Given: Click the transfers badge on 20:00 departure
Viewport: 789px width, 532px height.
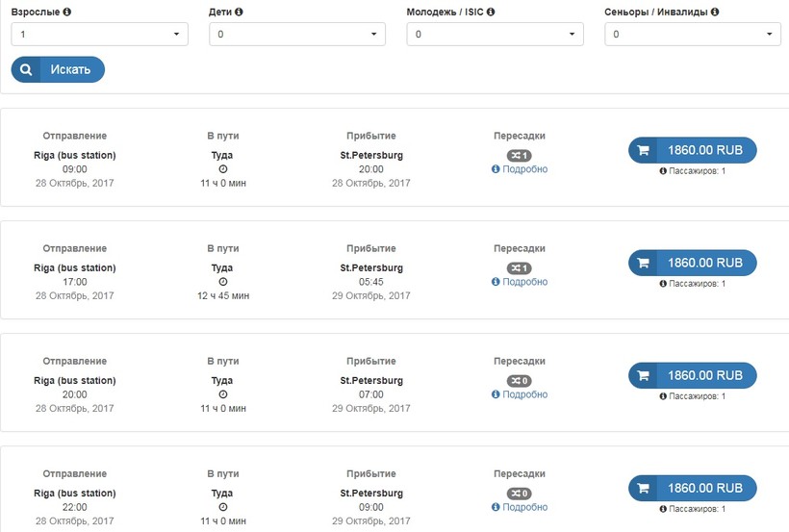Looking at the screenshot, I should pos(520,380).
